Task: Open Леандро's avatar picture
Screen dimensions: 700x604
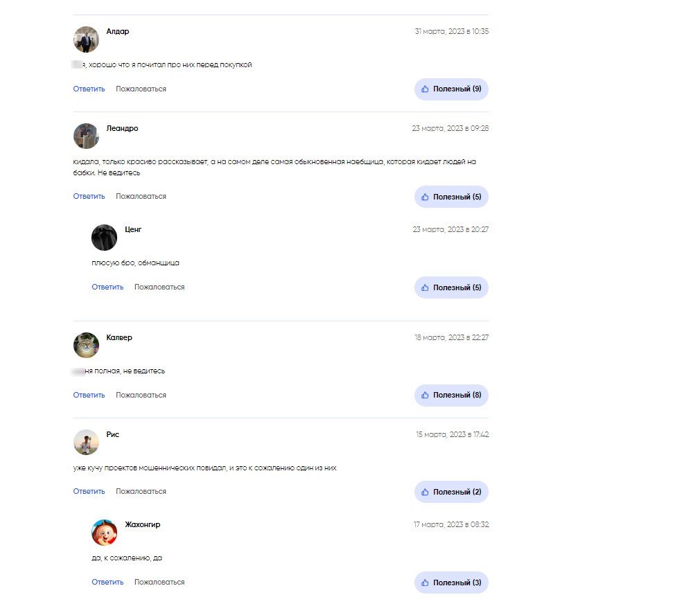Action: click(86, 136)
